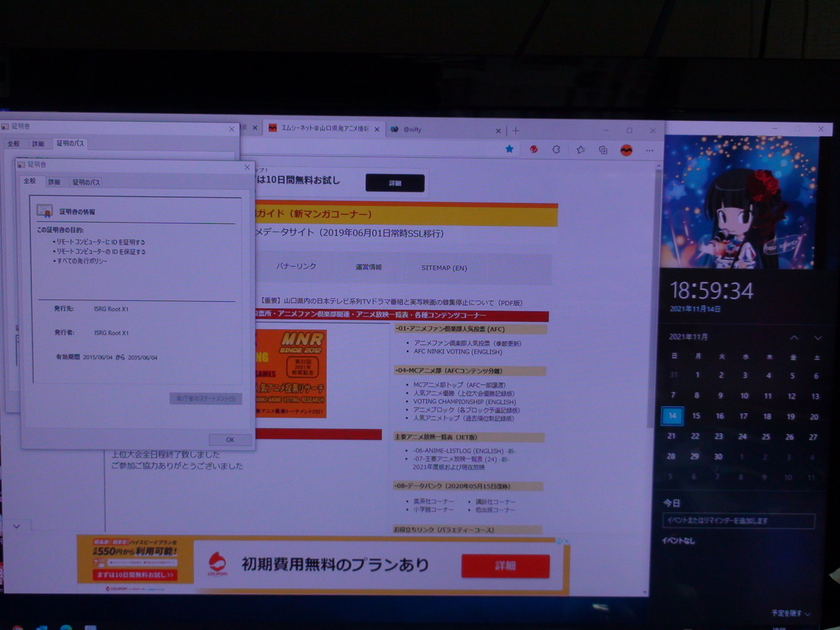This screenshot has width=840, height=630.
Task: Open the AFC NINKI VOTING (ENGLISH) link
Action: 458,351
